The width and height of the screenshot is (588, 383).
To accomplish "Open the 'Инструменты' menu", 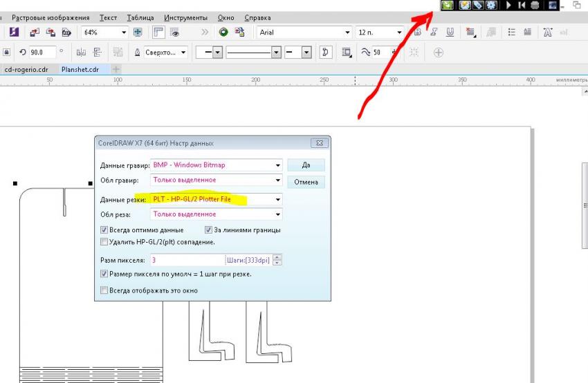I will coord(185,17).
